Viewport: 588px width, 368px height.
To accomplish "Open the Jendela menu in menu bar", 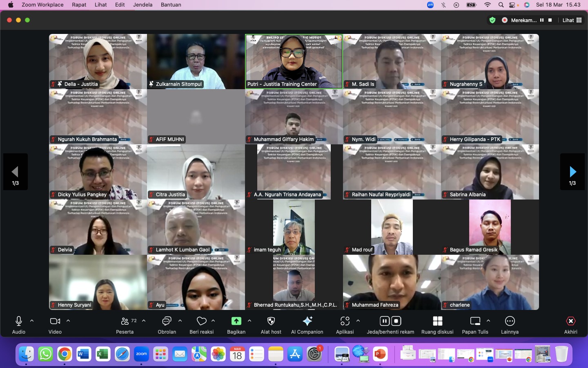I will [143, 5].
